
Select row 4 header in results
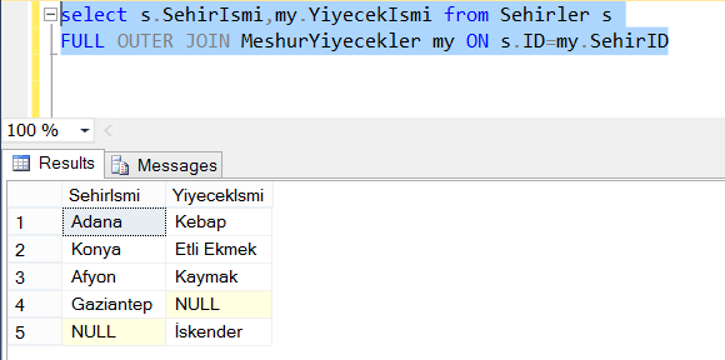[x=35, y=305]
